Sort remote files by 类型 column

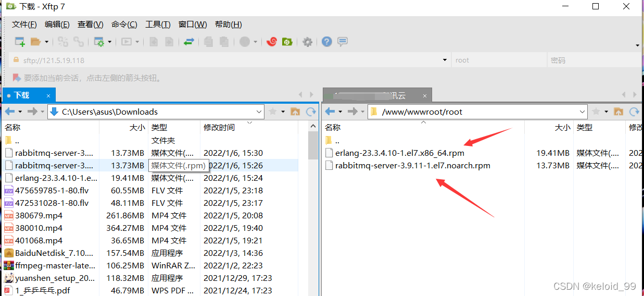click(599, 127)
